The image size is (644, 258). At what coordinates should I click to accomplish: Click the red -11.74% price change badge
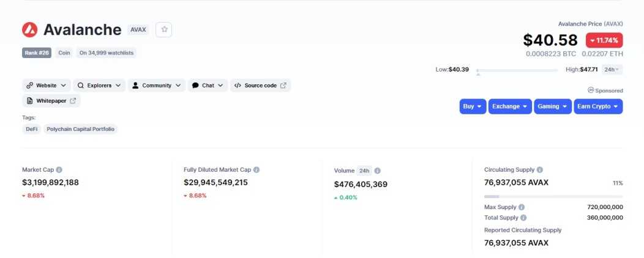click(604, 40)
